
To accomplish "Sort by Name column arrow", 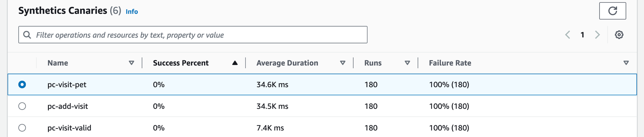I will [x=131, y=63].
